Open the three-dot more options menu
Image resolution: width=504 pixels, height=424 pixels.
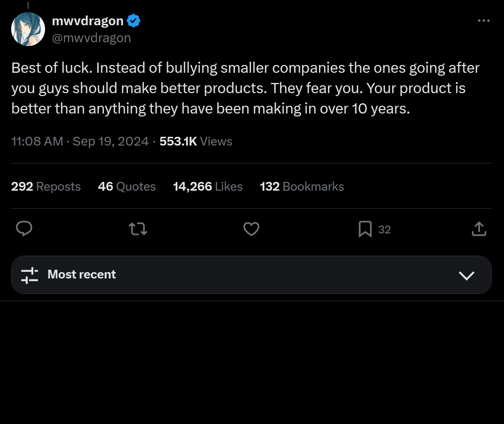(484, 20)
